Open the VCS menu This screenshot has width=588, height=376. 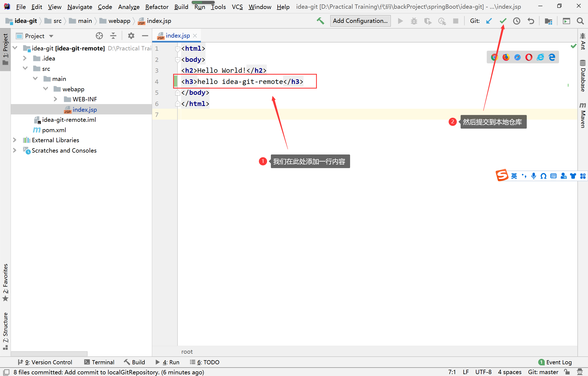pyautogui.click(x=237, y=7)
